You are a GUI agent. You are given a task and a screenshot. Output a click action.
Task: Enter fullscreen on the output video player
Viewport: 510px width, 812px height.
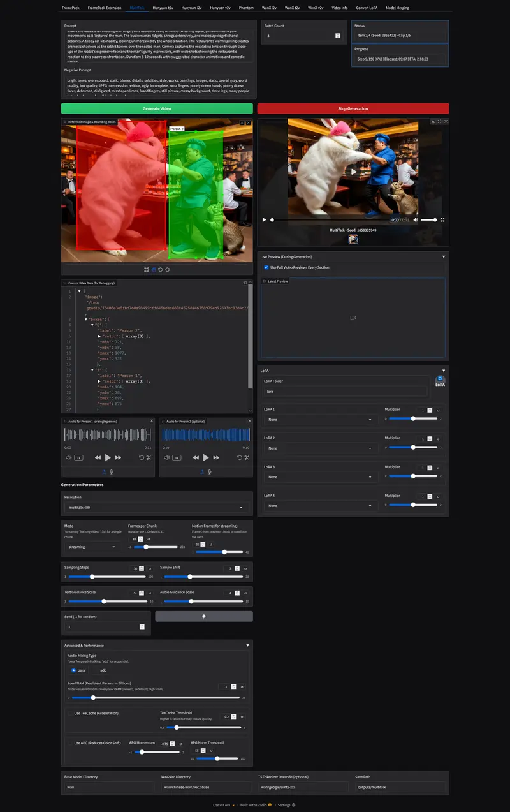tap(442, 219)
